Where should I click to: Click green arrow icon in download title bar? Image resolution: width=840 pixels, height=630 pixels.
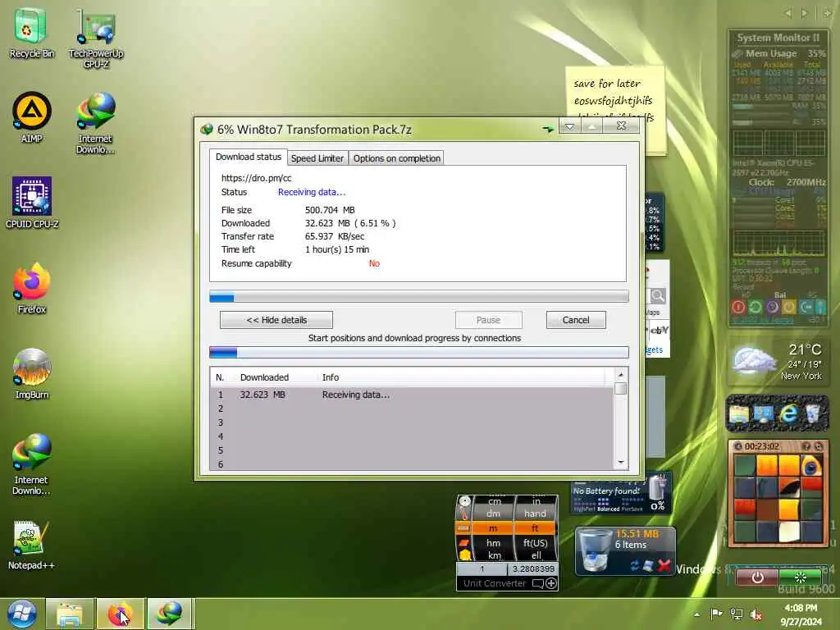click(x=548, y=129)
